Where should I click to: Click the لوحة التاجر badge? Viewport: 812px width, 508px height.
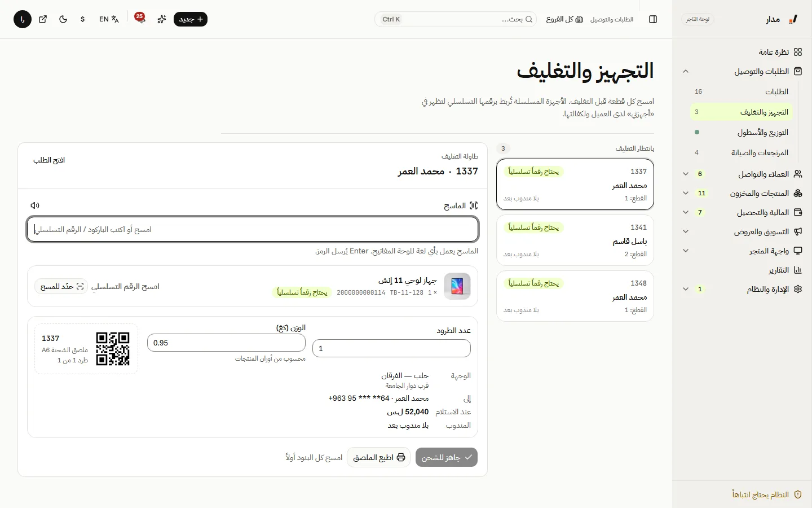(x=698, y=19)
